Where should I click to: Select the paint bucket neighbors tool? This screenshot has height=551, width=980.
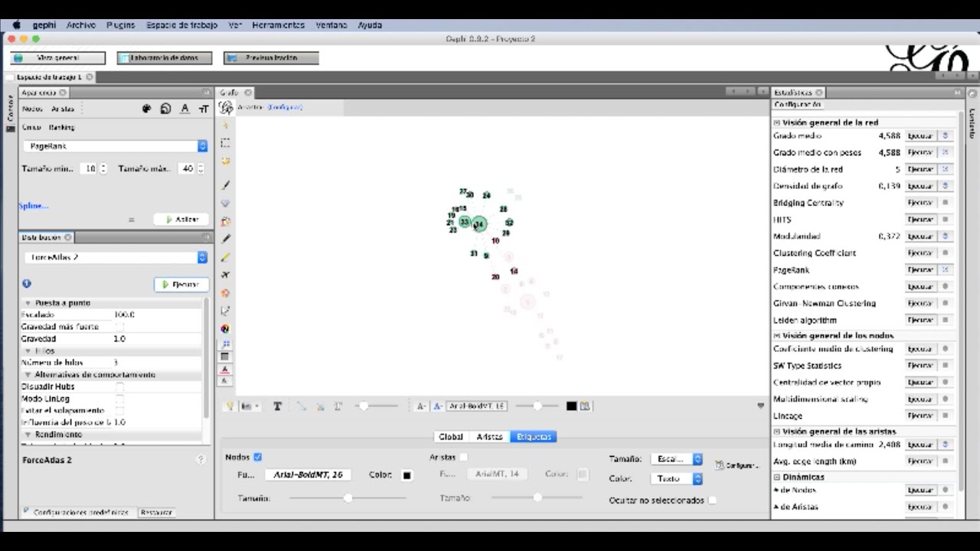(x=225, y=221)
